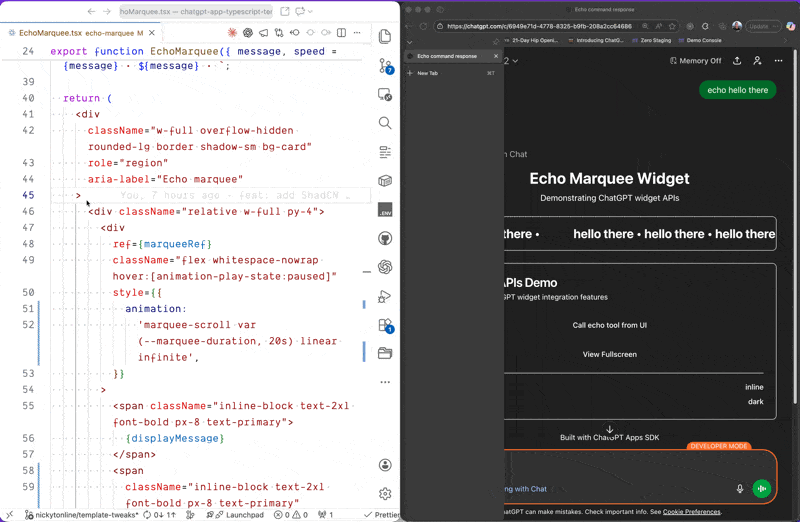
Task: Click the Prettier status bar item
Action: (x=382, y=515)
